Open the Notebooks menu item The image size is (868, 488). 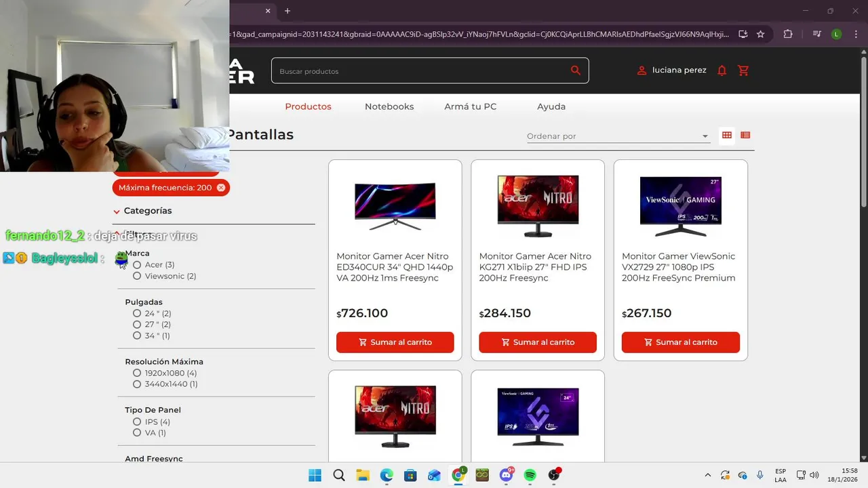pos(389,106)
